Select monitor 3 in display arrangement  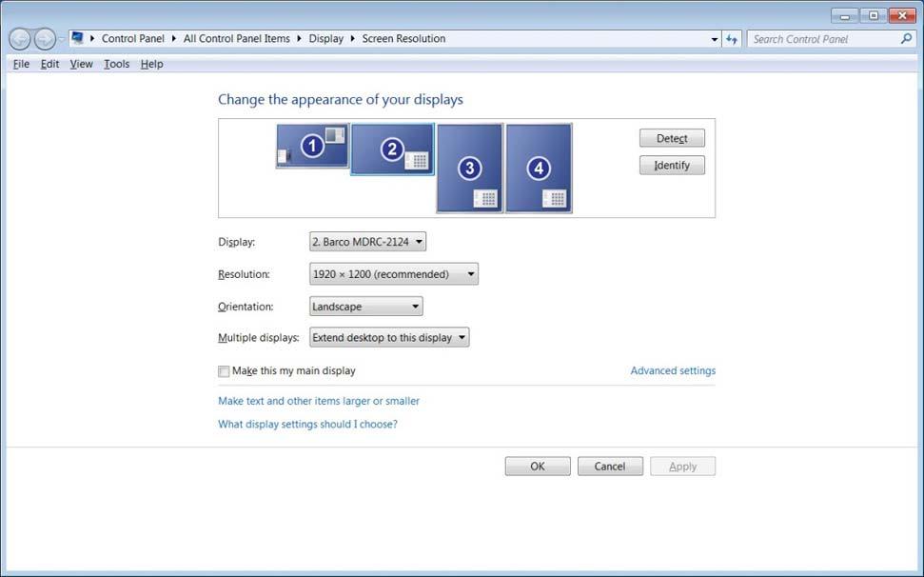pos(470,169)
